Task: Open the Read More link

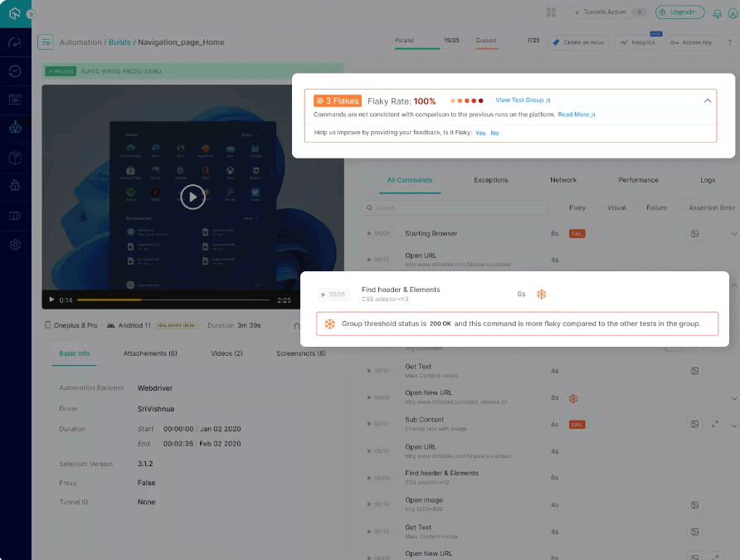Action: pos(577,114)
